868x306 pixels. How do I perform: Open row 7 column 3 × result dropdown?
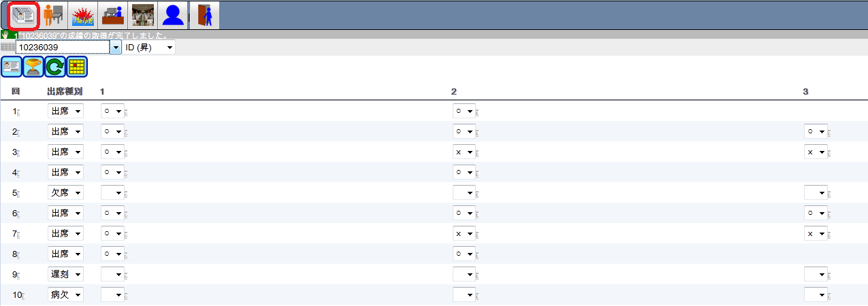(815, 233)
